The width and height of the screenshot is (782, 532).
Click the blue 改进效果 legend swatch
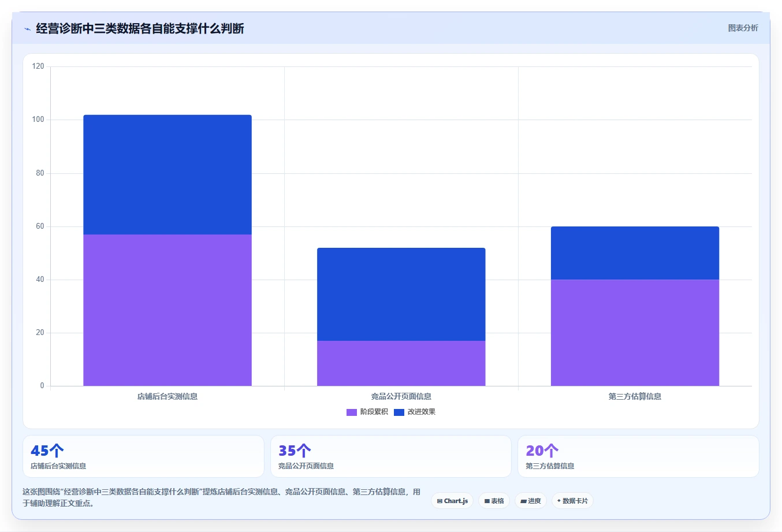point(399,412)
